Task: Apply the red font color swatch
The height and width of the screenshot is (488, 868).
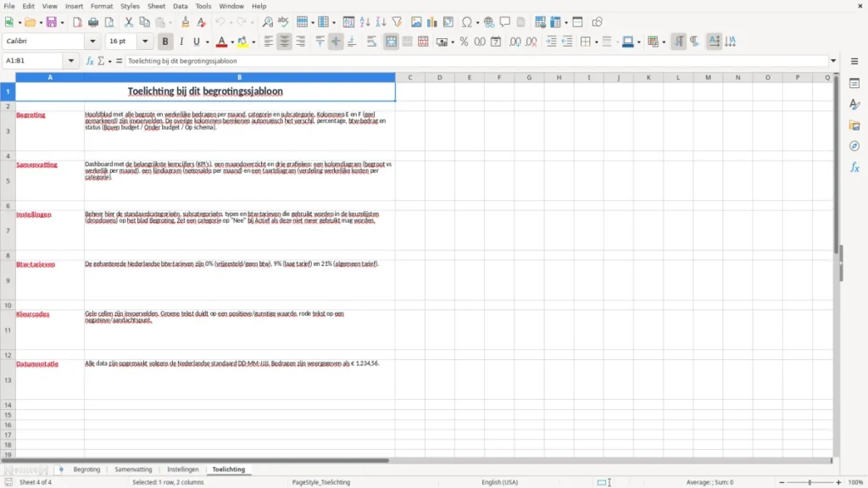Action: point(221,42)
